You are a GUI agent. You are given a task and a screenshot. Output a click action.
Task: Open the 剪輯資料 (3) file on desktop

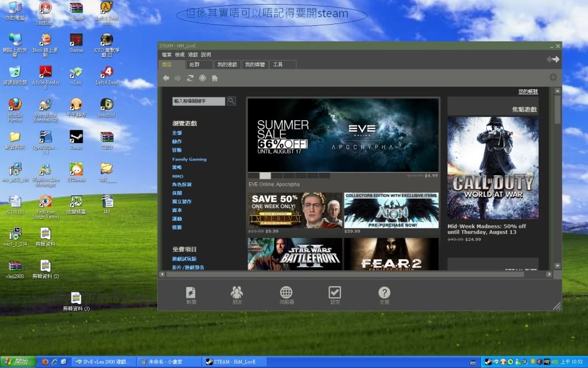coord(76,301)
